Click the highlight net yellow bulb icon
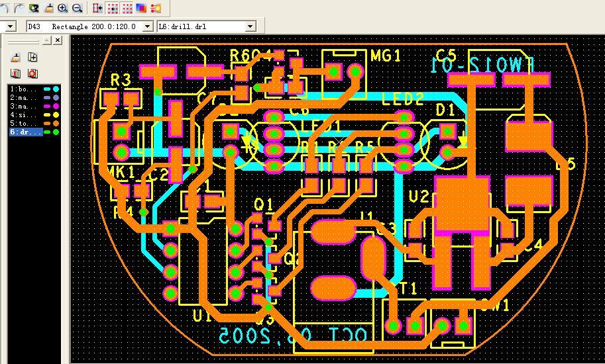Viewport: 605px width, 364px height. (156, 8)
